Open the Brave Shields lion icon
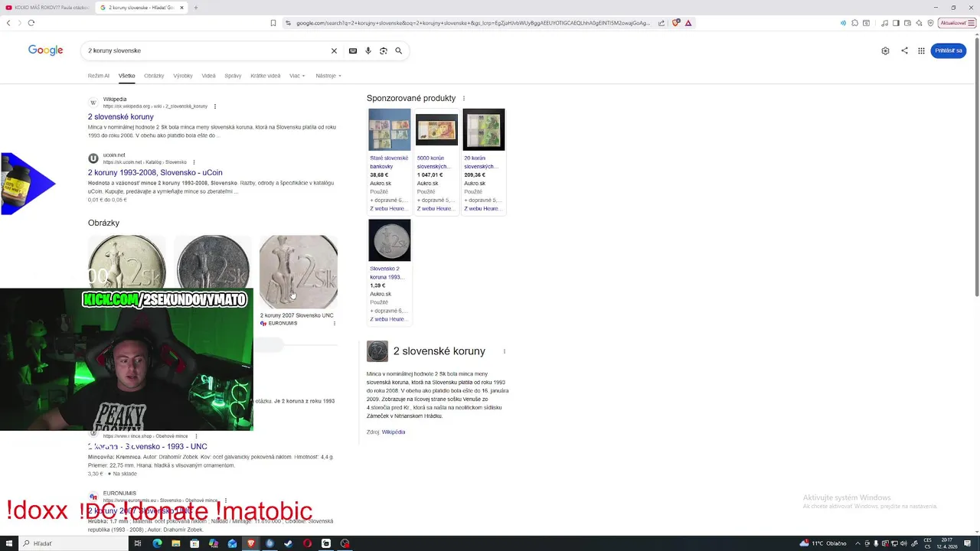Screen dimensions: 980x551 point(676,23)
